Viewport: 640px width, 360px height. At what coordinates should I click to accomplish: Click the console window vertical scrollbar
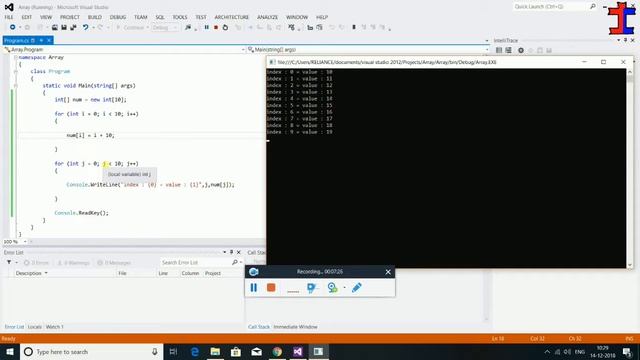pos(630,168)
